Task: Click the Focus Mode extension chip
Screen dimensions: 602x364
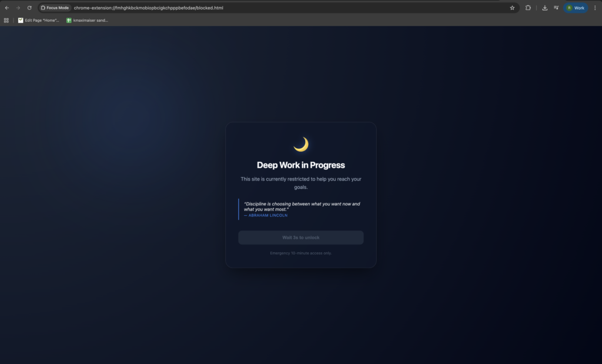Action: [55, 8]
